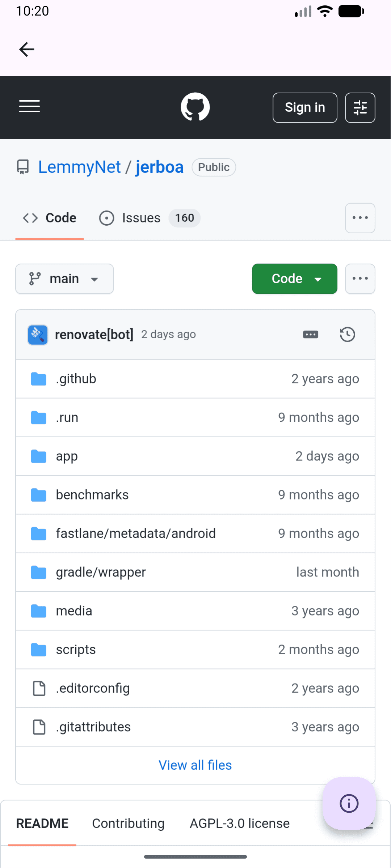Click the folder icon beside .github
391x868 pixels.
point(39,379)
